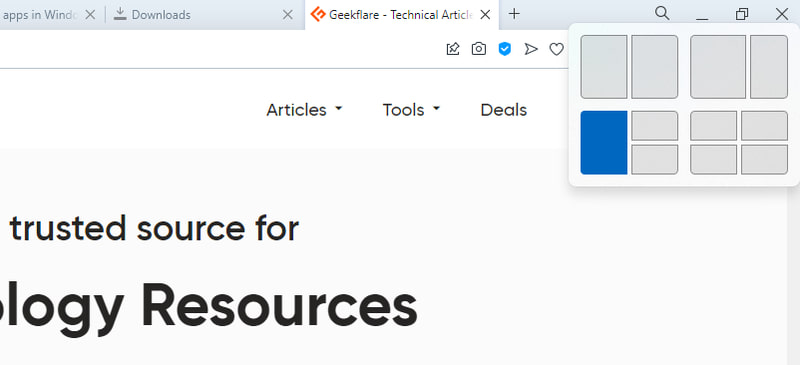
Task: Open the Deals link
Action: 504,110
